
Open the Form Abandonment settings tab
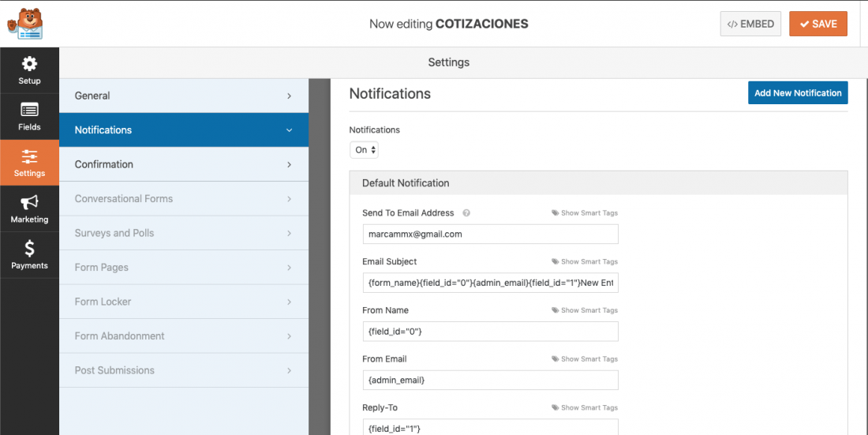tap(184, 336)
